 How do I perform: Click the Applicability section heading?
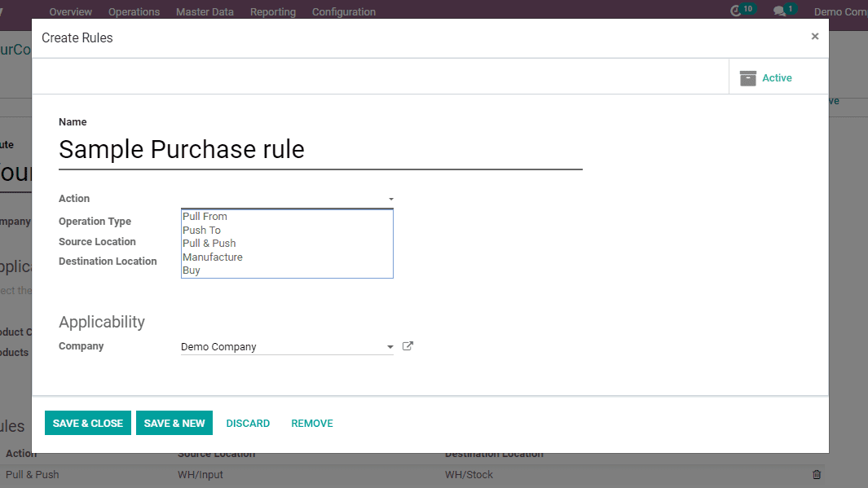click(x=102, y=322)
